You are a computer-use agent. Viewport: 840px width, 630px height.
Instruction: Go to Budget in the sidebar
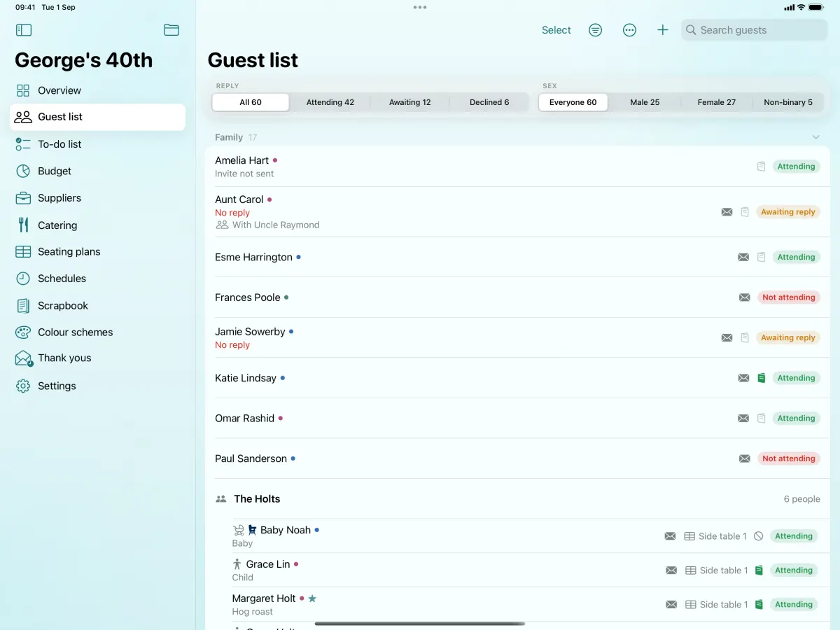(x=97, y=171)
